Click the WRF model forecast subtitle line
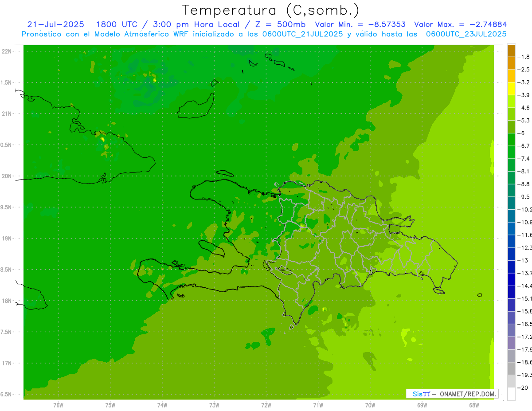The image size is (532, 411). click(x=264, y=34)
